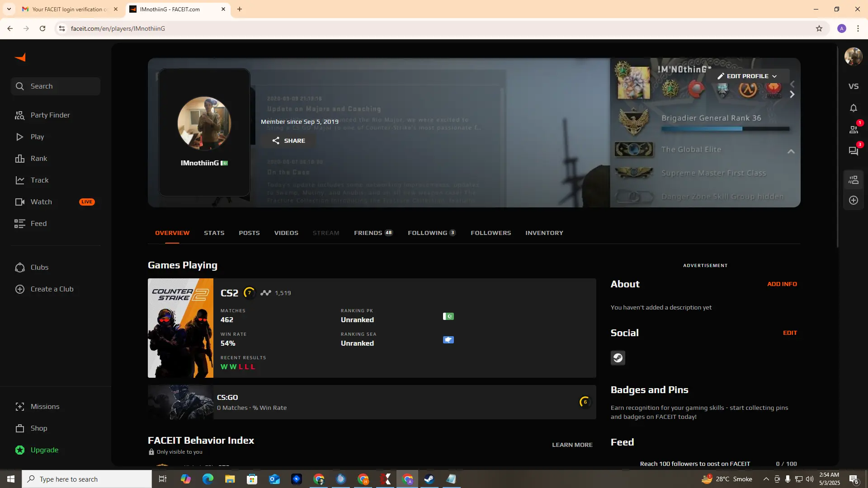
Task: Open Party Finder in sidebar
Action: pos(50,115)
